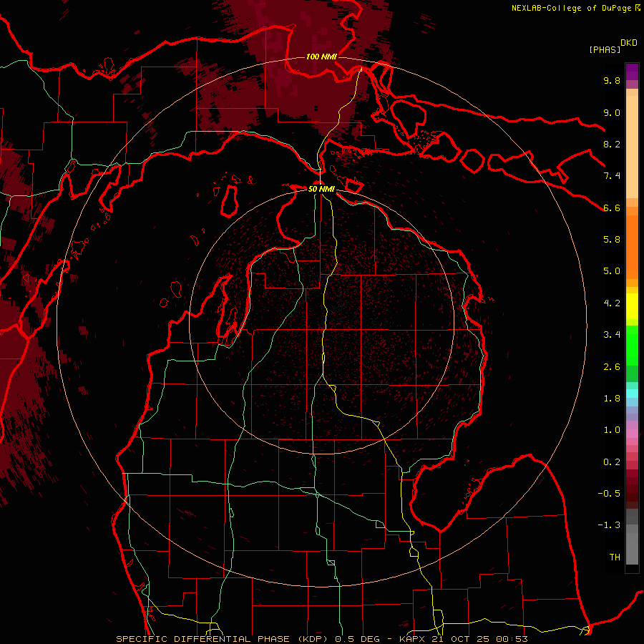Pick the yellow color bar segment
Viewport: 644px width, 644px height.
tap(632, 306)
